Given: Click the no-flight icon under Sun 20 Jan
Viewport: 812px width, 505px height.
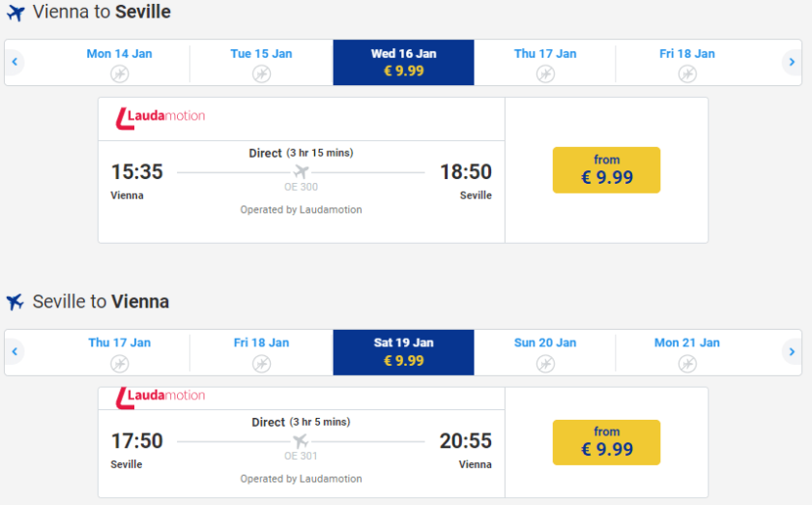Looking at the screenshot, I should [545, 363].
